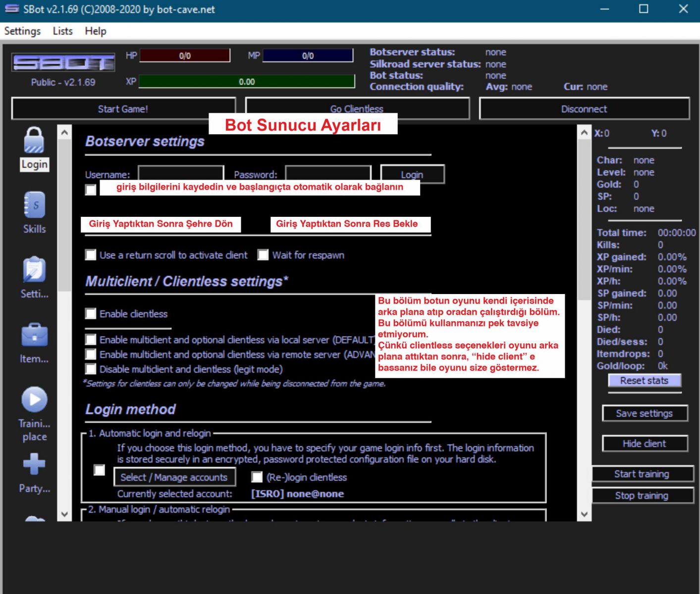Click the settings panel scrollbar down arrow

tap(585, 514)
